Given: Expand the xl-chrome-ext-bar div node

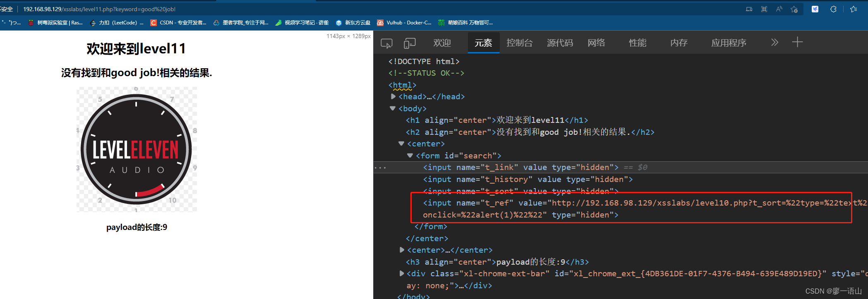Looking at the screenshot, I should point(402,273).
